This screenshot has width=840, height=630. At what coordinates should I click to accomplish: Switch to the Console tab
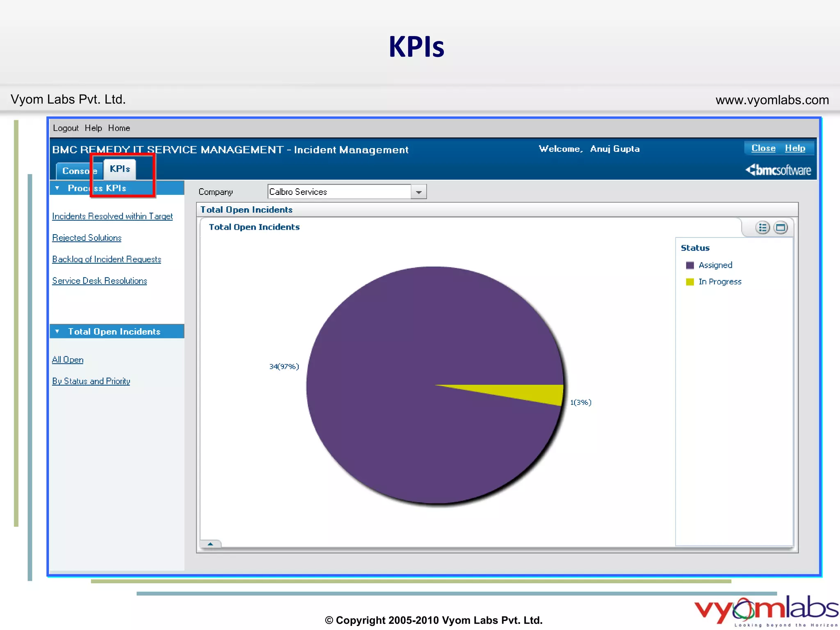tap(80, 171)
